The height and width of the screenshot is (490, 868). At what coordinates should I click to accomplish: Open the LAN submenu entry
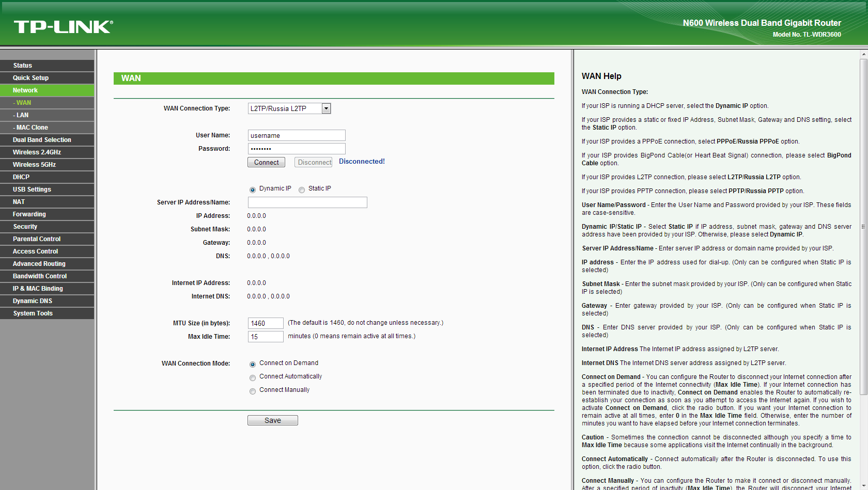pos(47,115)
